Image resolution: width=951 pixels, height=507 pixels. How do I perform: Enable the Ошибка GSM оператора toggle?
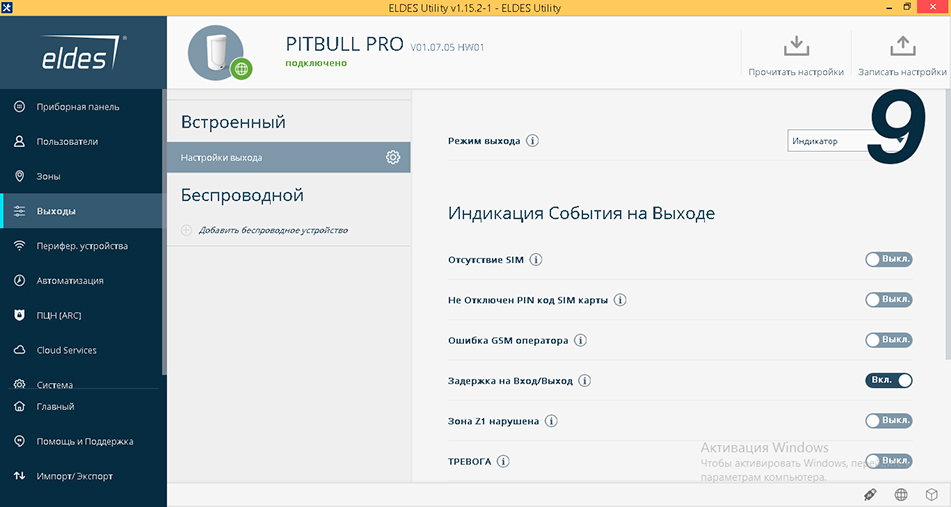pos(889,340)
